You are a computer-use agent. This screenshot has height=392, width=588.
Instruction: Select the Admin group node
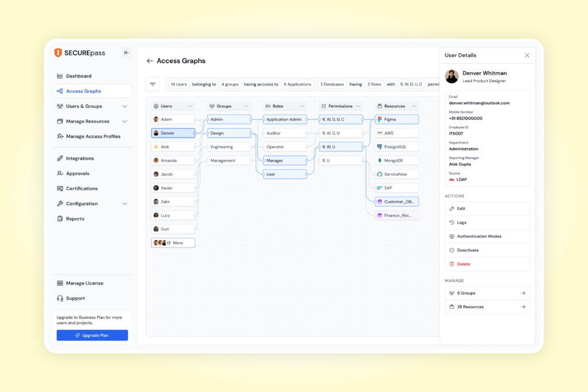tap(229, 119)
